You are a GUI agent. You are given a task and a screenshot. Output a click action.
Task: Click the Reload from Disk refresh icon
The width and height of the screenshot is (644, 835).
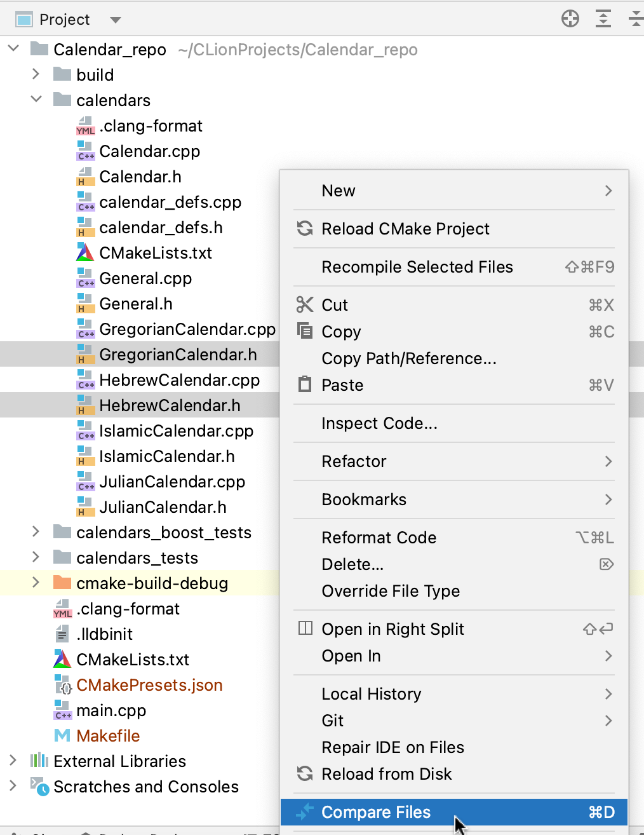(x=305, y=774)
